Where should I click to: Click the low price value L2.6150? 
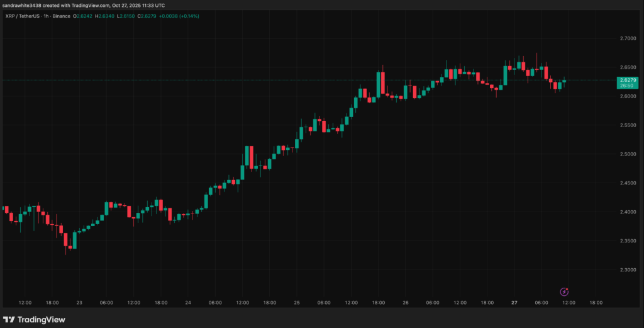pos(130,16)
